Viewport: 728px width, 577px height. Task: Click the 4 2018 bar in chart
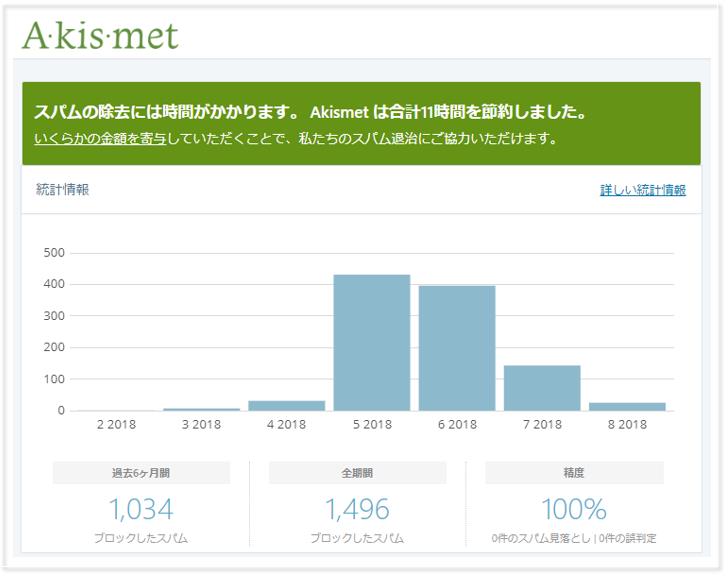coord(286,406)
